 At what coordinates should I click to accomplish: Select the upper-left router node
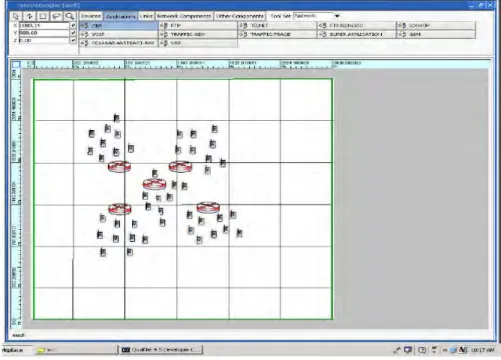click(119, 166)
